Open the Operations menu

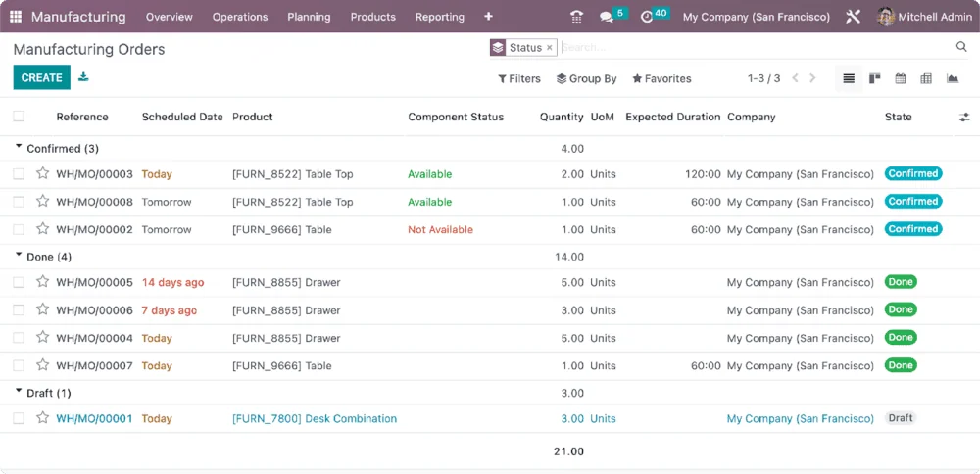(240, 17)
